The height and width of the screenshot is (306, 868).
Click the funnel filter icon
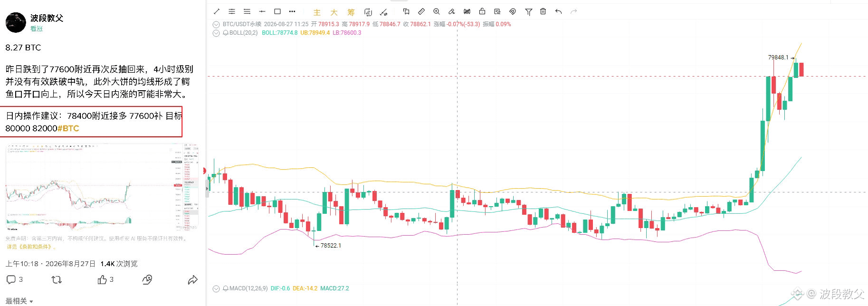point(528,11)
